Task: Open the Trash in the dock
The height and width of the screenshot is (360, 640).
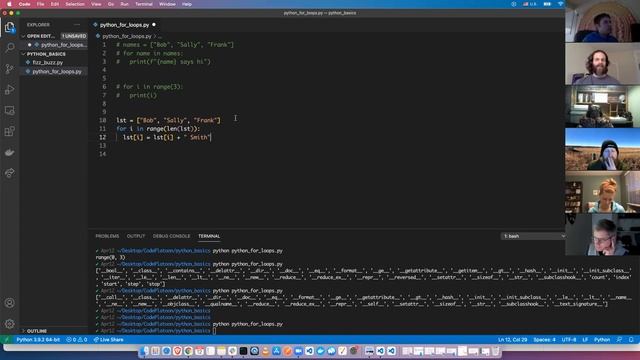Action: tap(496, 351)
